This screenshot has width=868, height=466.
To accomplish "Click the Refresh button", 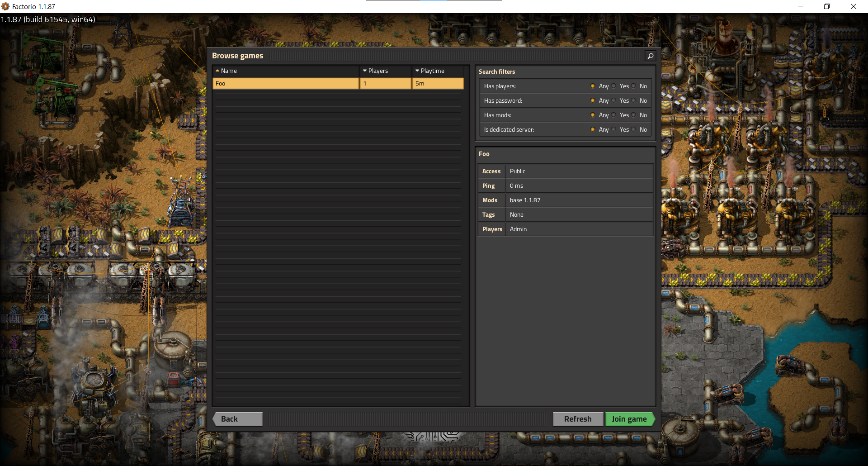I will tap(578, 419).
